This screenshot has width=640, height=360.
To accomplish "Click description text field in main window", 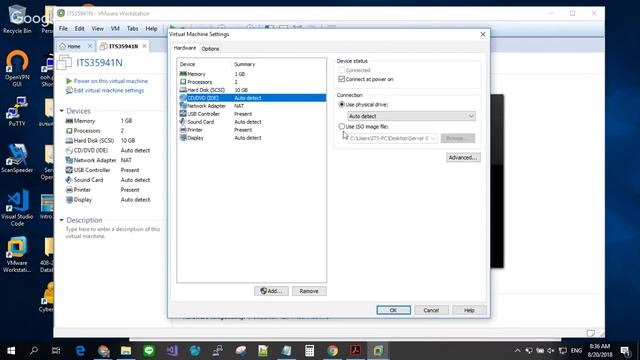I will (x=113, y=233).
